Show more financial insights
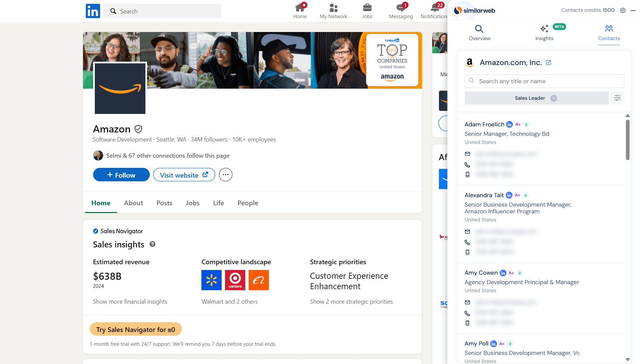640x364 pixels. 130,301
